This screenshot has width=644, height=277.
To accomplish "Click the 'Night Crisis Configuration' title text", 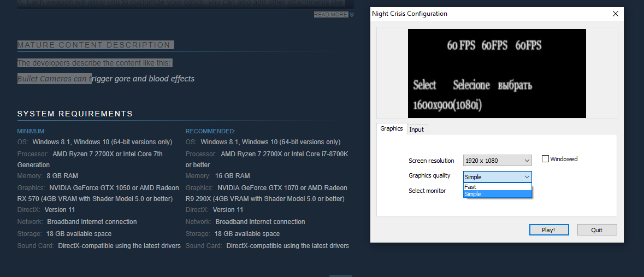I will tap(410, 14).
